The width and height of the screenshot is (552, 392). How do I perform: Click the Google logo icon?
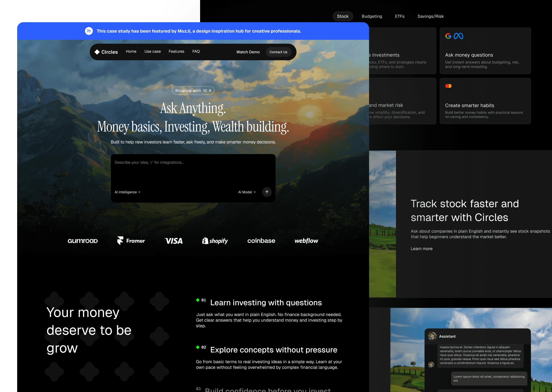point(448,36)
